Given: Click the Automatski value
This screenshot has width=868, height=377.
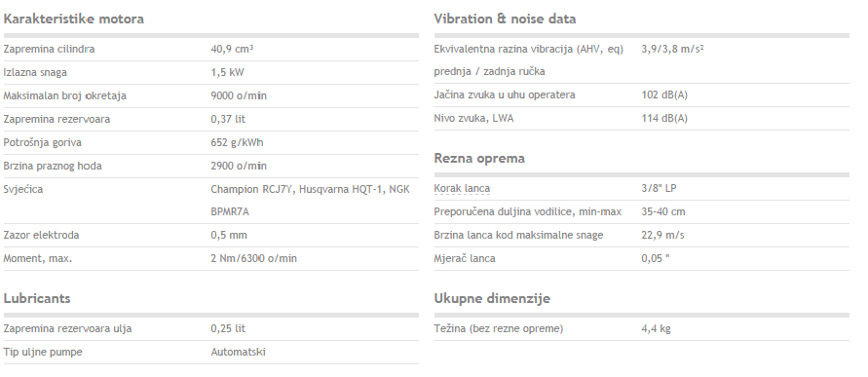Looking at the screenshot, I should click(238, 352).
